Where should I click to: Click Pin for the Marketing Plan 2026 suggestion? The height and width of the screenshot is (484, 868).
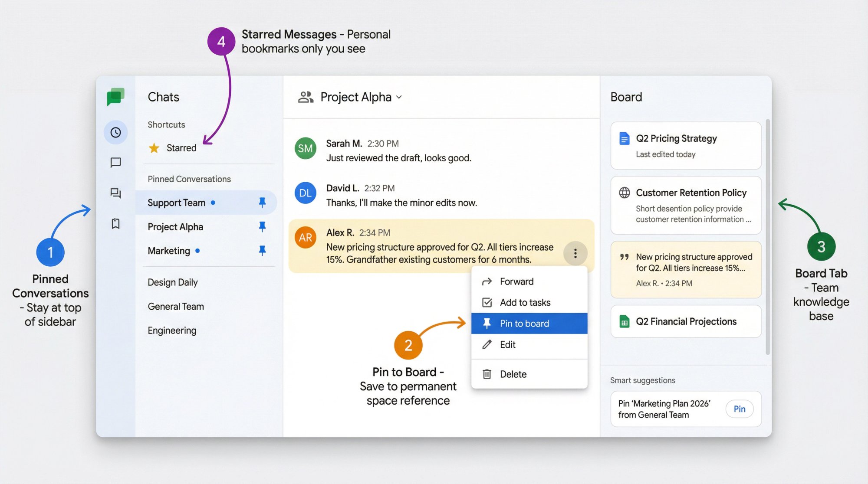point(740,409)
